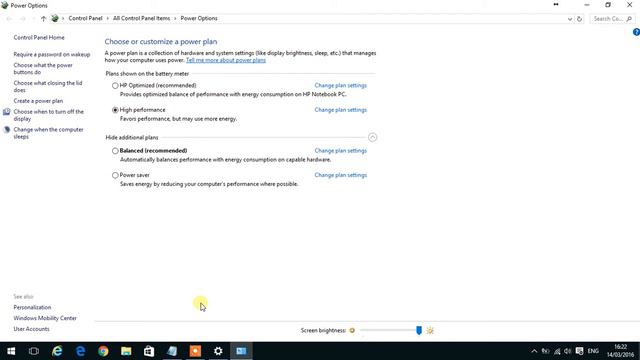This screenshot has height=360, width=640.
Task: Click Power Options breadcrumb segment
Action: tap(199, 18)
